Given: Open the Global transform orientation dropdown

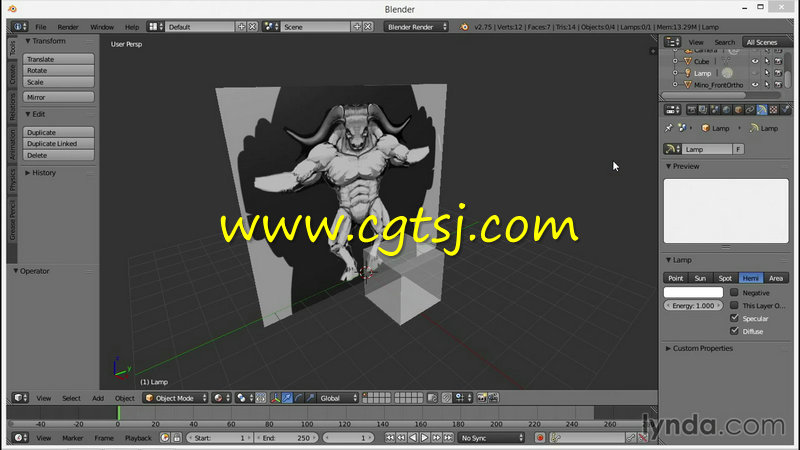Looking at the screenshot, I should [x=337, y=398].
